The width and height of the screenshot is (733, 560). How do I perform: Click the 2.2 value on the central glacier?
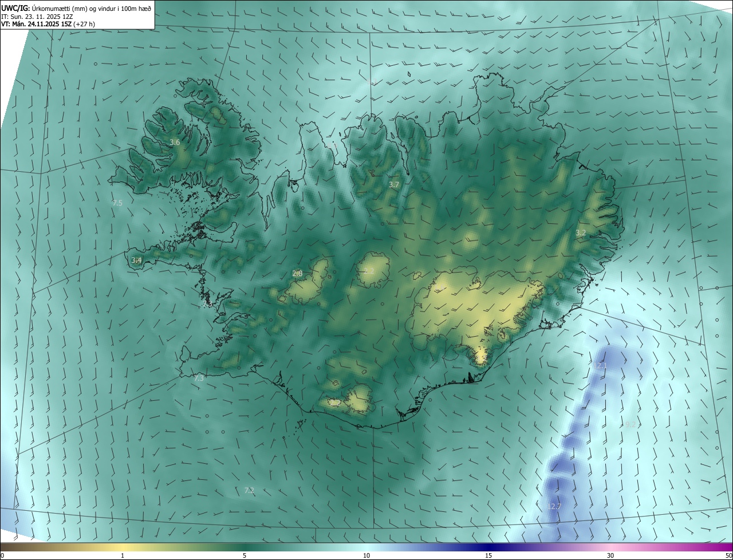click(x=369, y=271)
